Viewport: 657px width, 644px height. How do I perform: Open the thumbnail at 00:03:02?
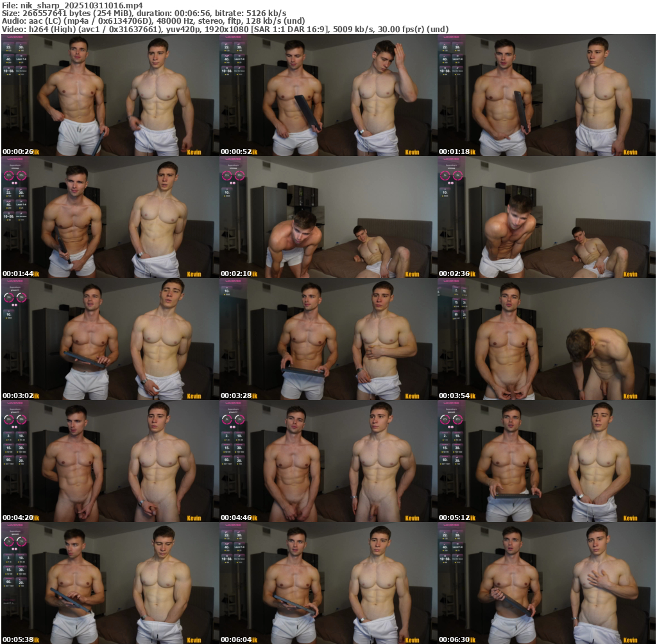pyautogui.click(x=110, y=339)
